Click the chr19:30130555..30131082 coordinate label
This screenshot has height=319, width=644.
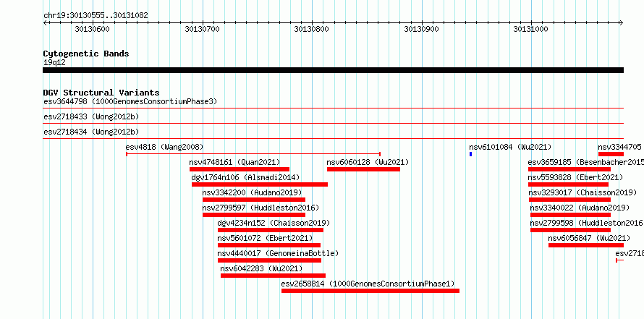tap(96, 16)
